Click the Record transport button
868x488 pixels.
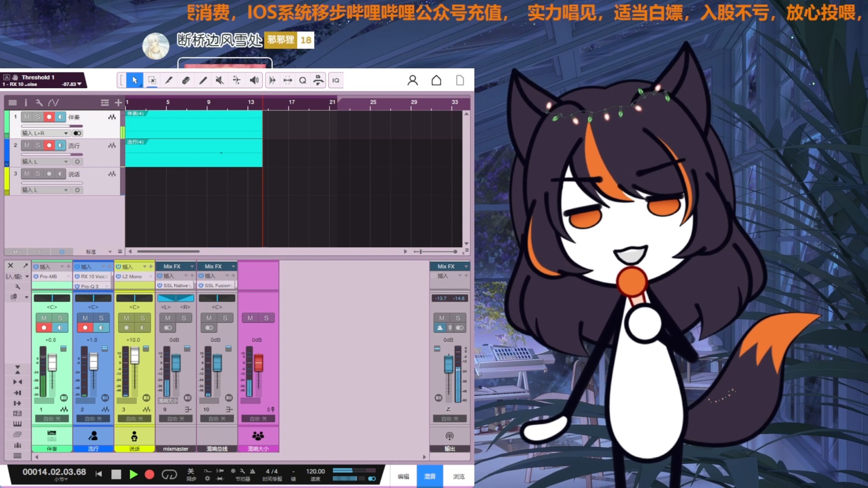point(150,474)
